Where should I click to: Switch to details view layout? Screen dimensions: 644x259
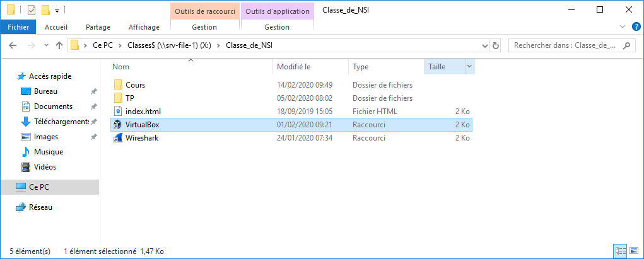coord(619,250)
